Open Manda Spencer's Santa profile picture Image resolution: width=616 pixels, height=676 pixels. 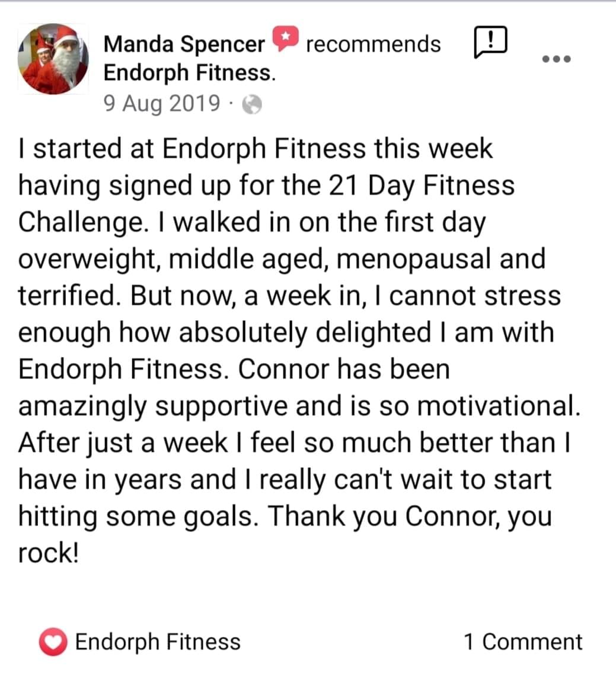click(53, 59)
